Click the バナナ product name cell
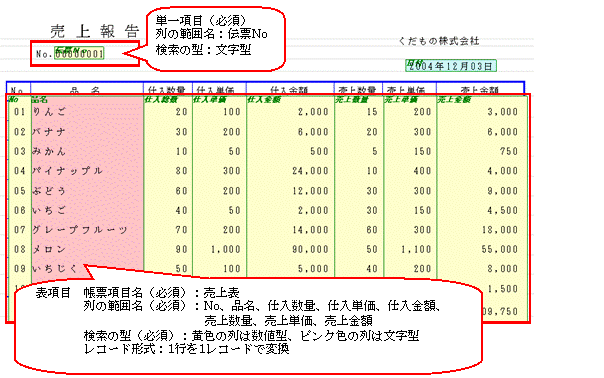This screenshot has width=604, height=378. (49, 132)
